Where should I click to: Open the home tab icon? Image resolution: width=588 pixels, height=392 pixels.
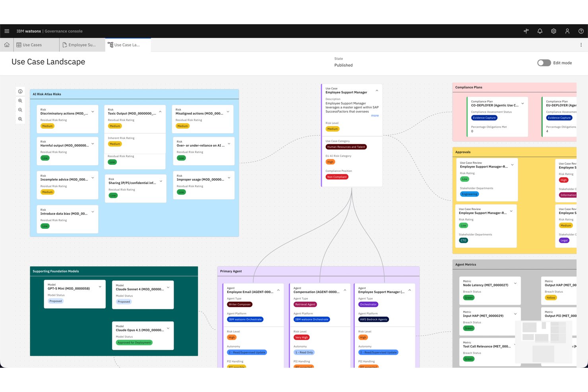(x=7, y=45)
